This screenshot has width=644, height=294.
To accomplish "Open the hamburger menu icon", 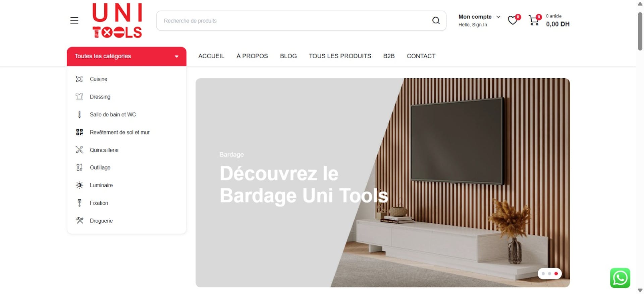I will tap(74, 20).
